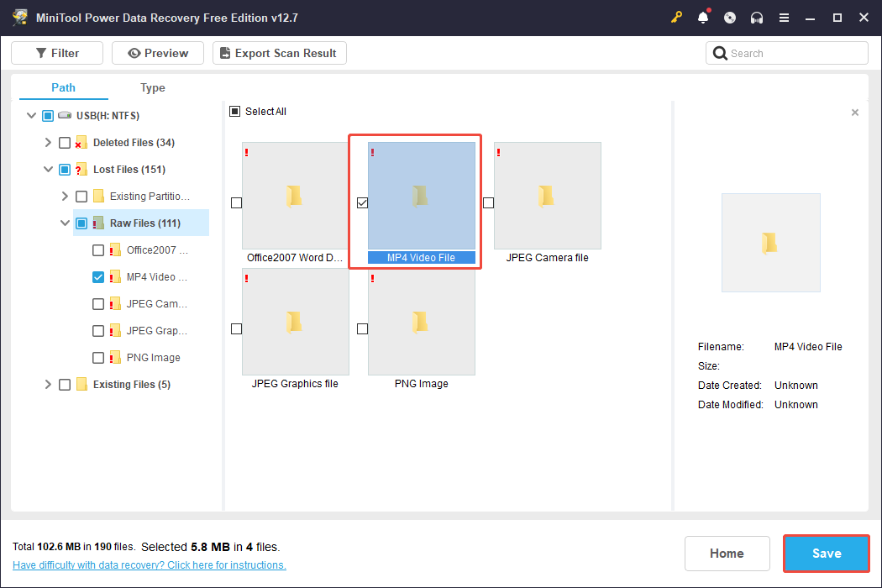Click the Existing Partition folder icon
The image size is (882, 588).
pyautogui.click(x=98, y=196)
